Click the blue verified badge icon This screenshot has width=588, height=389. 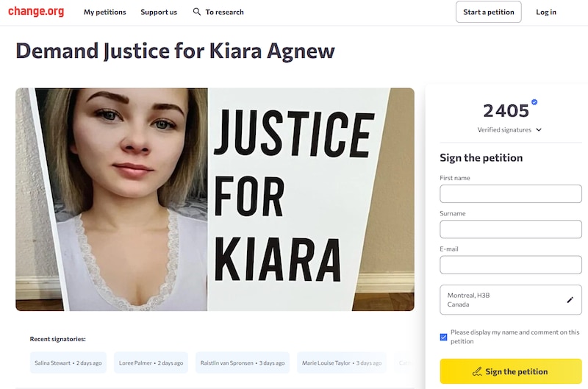[534, 102]
